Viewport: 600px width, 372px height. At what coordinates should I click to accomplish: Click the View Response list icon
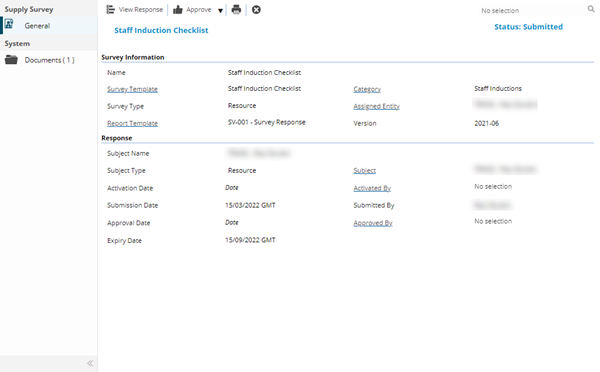pyautogui.click(x=111, y=10)
